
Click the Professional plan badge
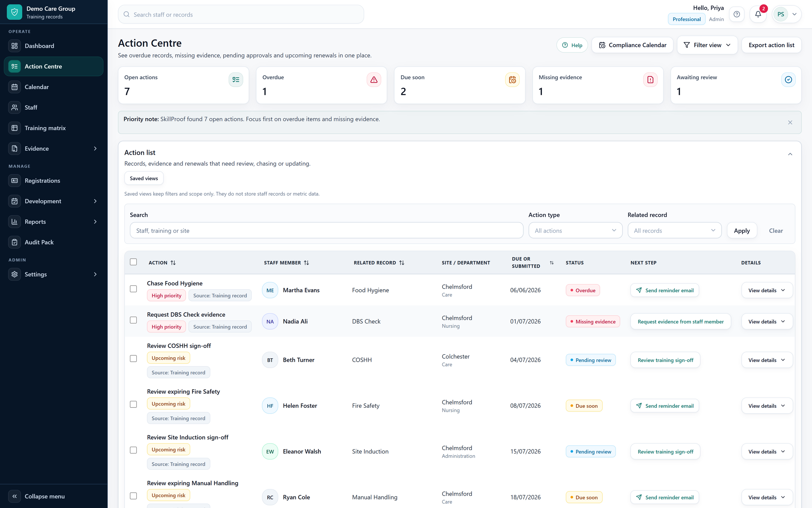686,19
